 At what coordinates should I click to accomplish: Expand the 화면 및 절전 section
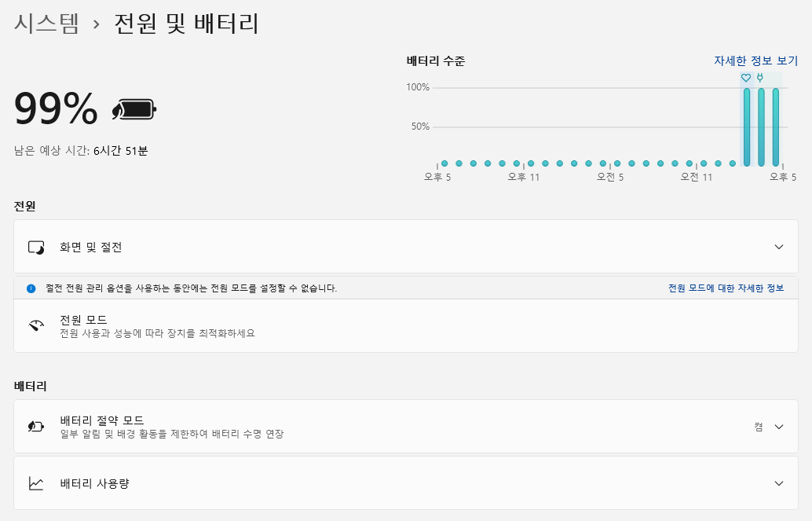coord(778,246)
